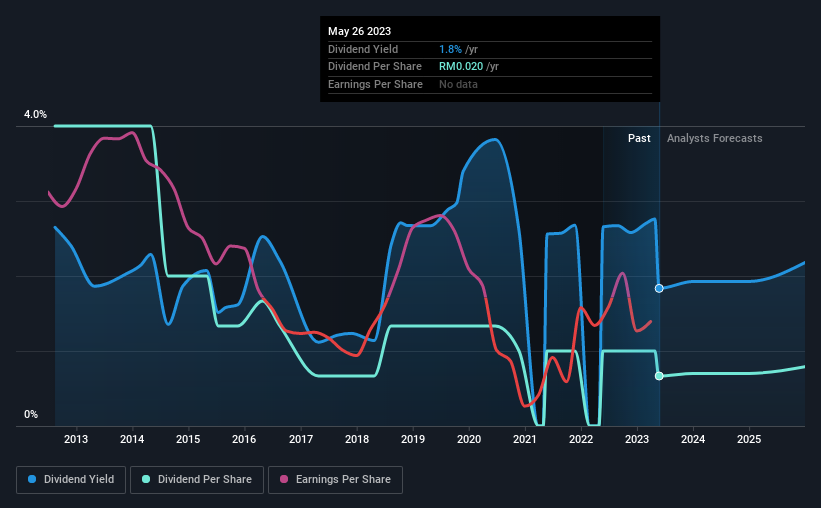The height and width of the screenshot is (508, 821).
Task: Click the 2022 x-axis label
Action: point(581,439)
